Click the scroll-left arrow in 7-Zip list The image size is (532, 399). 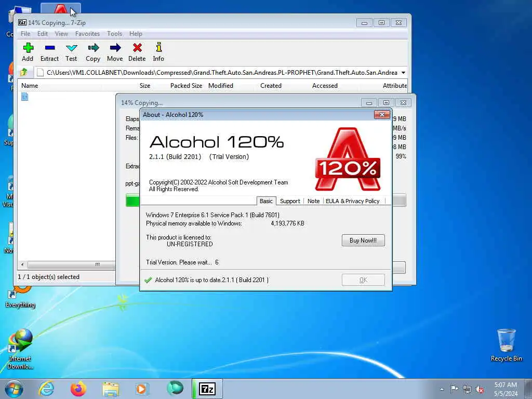tap(23, 264)
